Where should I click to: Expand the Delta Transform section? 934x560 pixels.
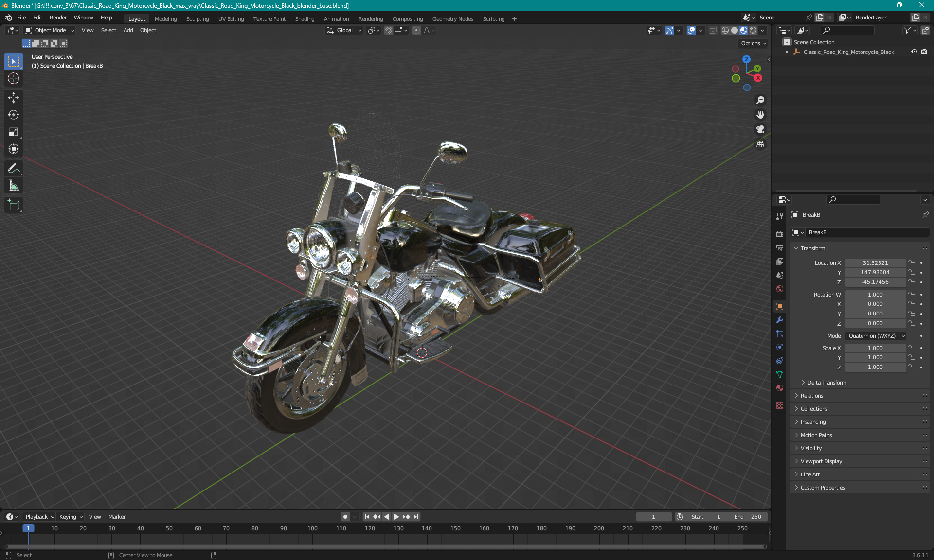point(826,383)
